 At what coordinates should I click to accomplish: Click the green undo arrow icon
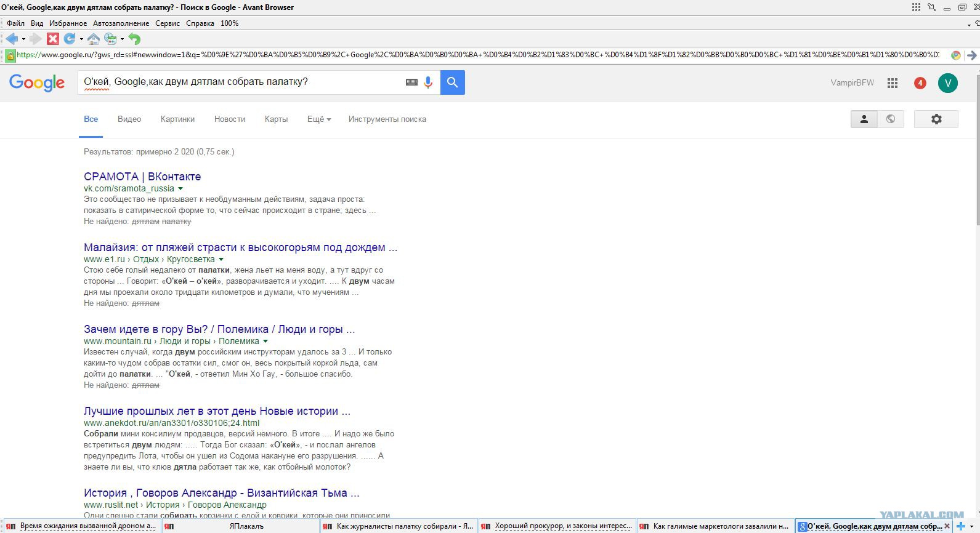(134, 39)
